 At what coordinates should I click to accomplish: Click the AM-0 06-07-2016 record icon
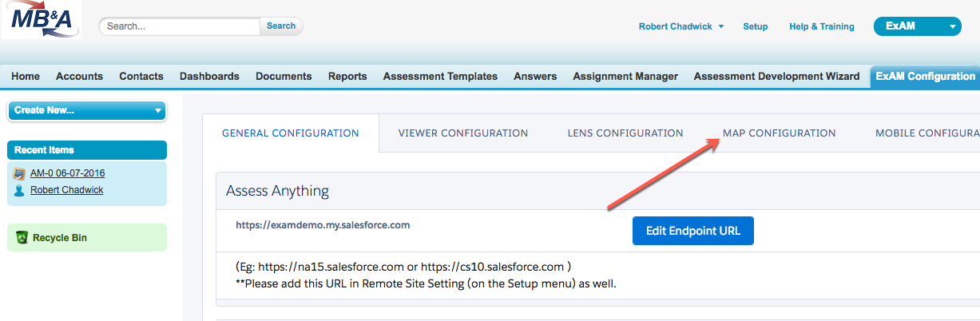tap(19, 173)
